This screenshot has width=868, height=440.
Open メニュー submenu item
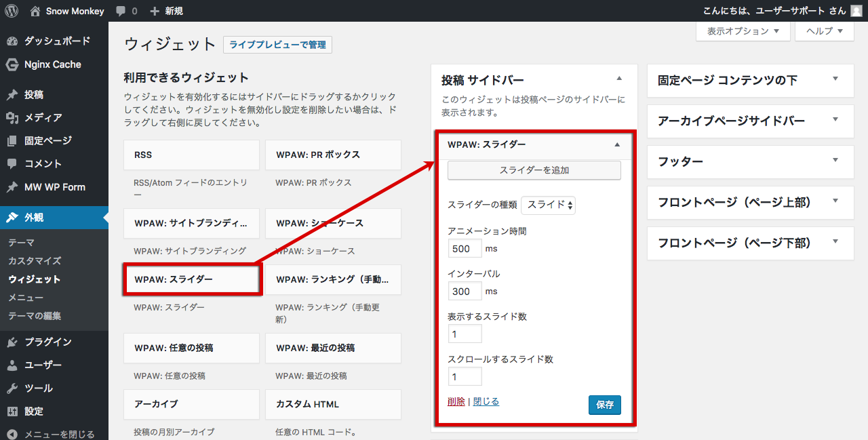[26, 298]
